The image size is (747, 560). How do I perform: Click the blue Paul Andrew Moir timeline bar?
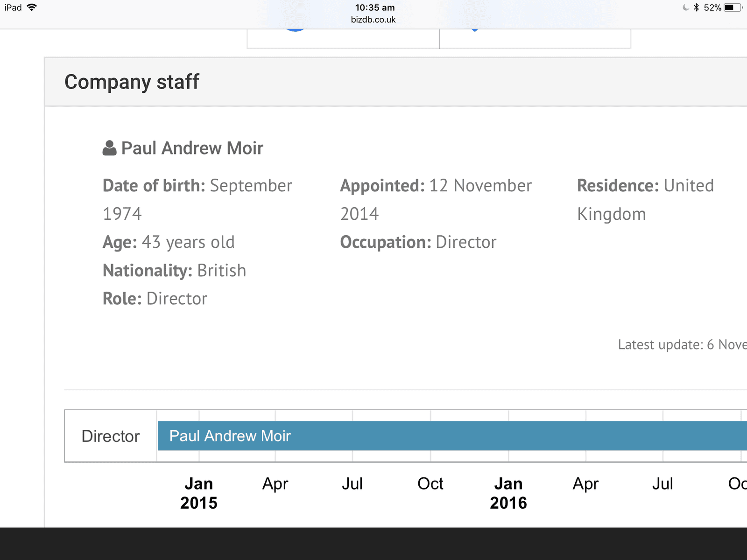click(x=452, y=436)
